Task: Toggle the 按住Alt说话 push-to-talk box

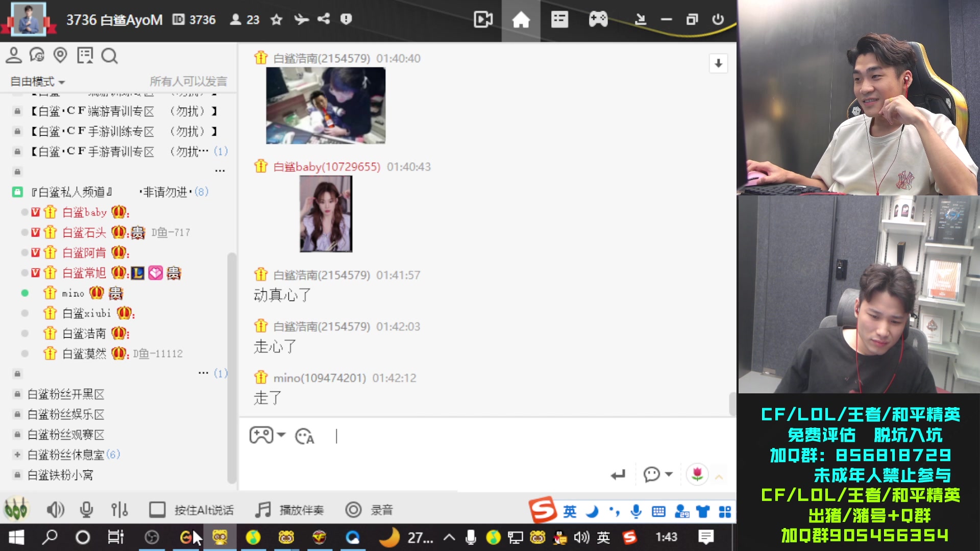Action: [x=157, y=510]
